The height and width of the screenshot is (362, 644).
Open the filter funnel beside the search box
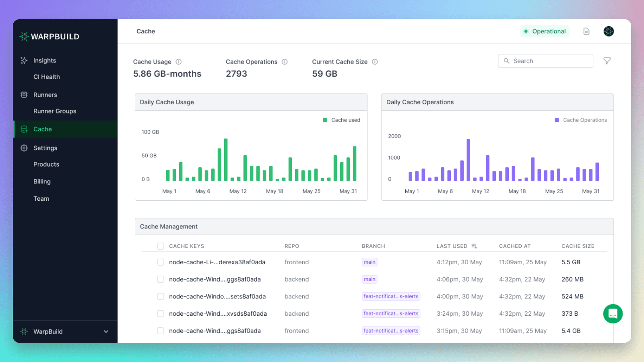point(607,61)
